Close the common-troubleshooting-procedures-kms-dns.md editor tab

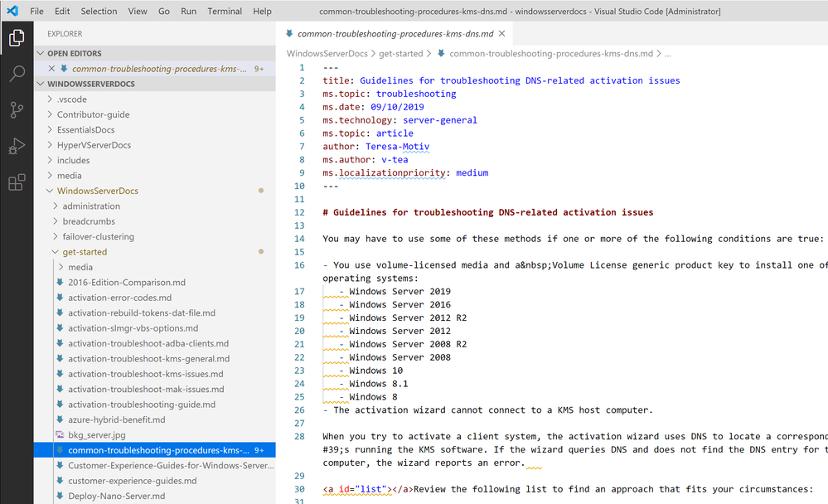coord(501,33)
